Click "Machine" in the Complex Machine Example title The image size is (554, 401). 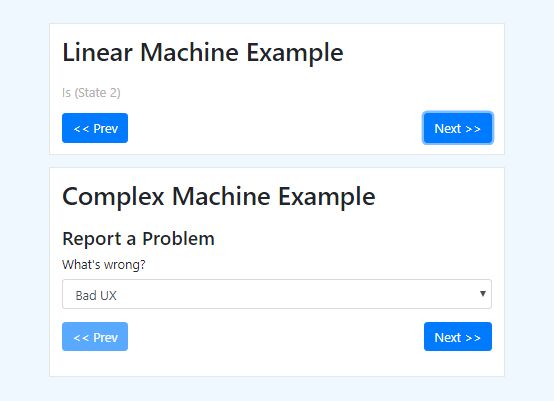coord(221,196)
